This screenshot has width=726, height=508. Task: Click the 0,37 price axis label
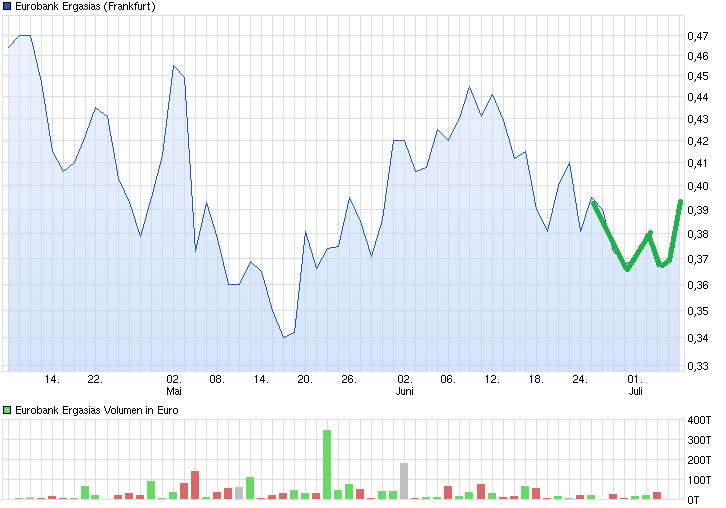click(698, 259)
